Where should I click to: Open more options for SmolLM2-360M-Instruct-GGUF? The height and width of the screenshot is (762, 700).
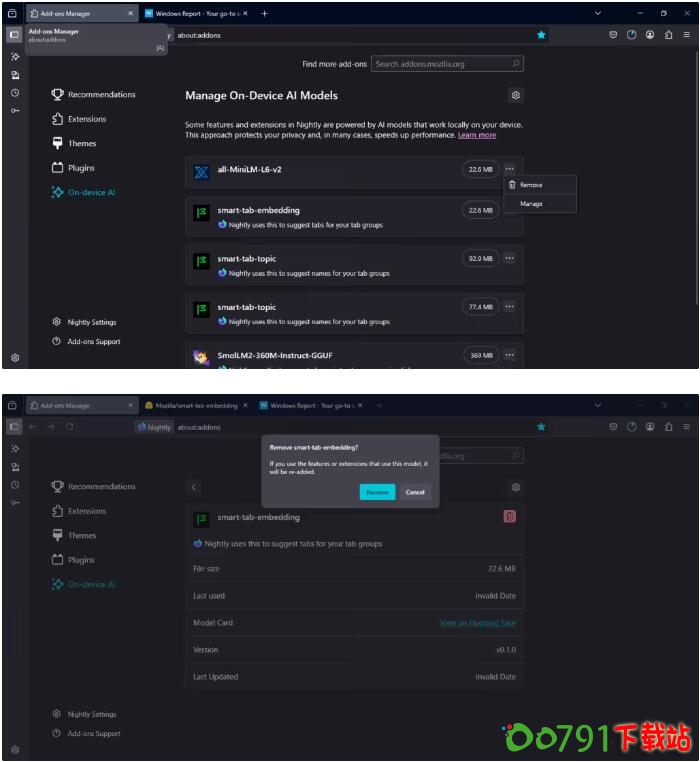[x=509, y=355]
